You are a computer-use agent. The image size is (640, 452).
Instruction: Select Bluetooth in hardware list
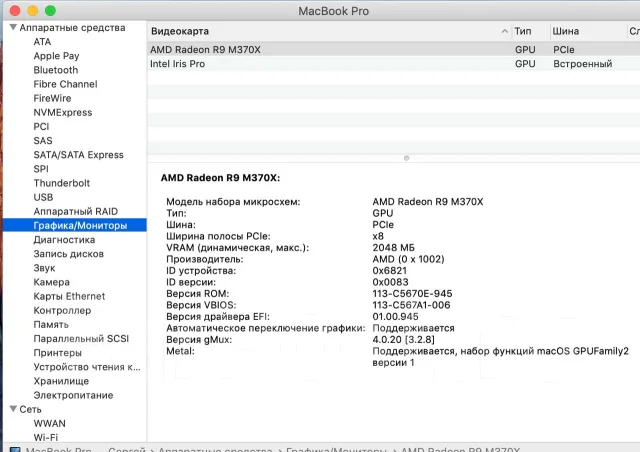click(56, 70)
